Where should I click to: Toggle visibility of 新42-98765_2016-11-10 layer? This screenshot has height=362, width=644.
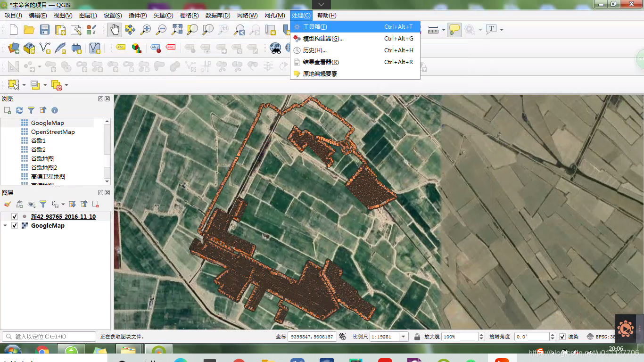pos(15,217)
